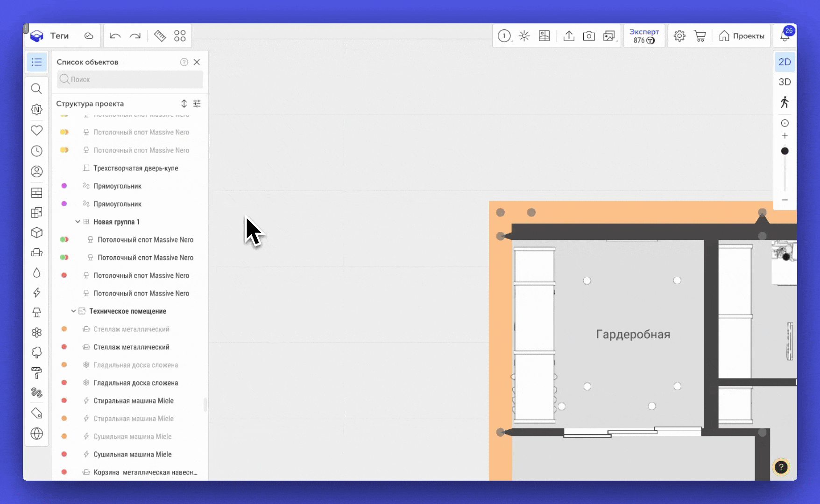Select Трехстворчатая дверь-купе in object list
Screen dimensions: 820x504
point(135,168)
